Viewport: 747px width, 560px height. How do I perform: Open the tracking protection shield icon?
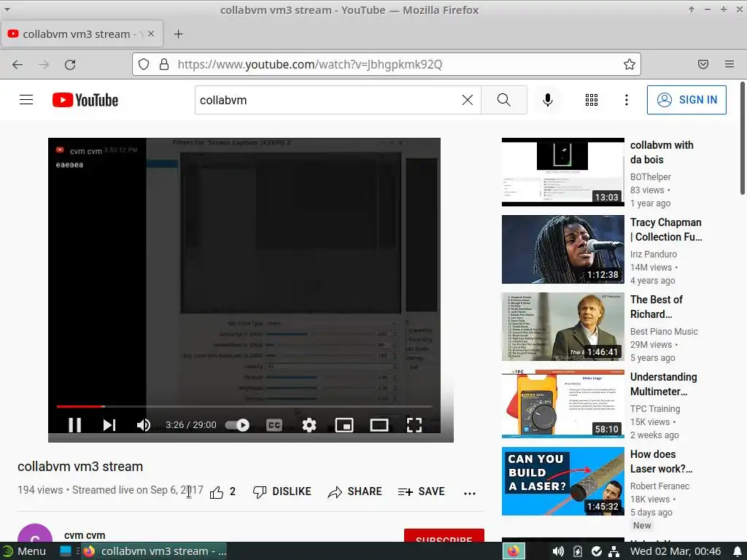pyautogui.click(x=144, y=64)
